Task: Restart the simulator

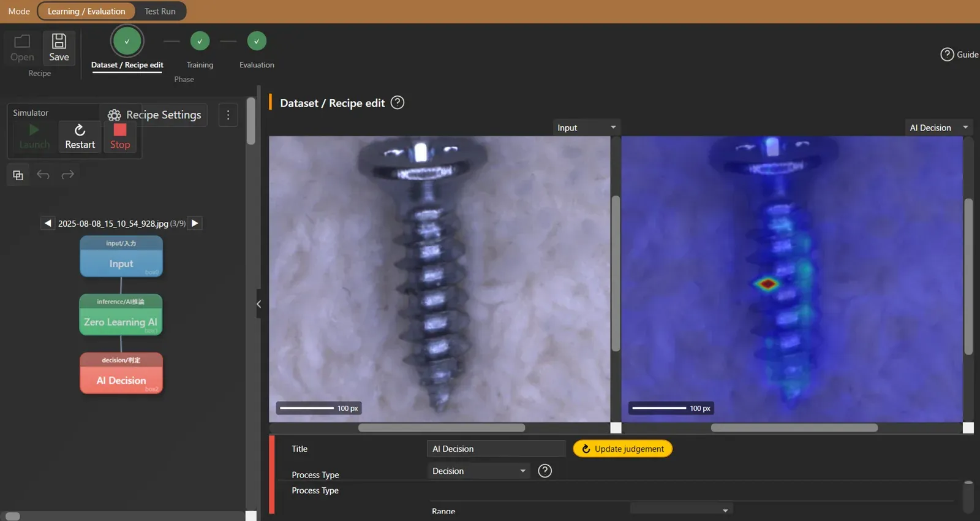Action: 80,137
